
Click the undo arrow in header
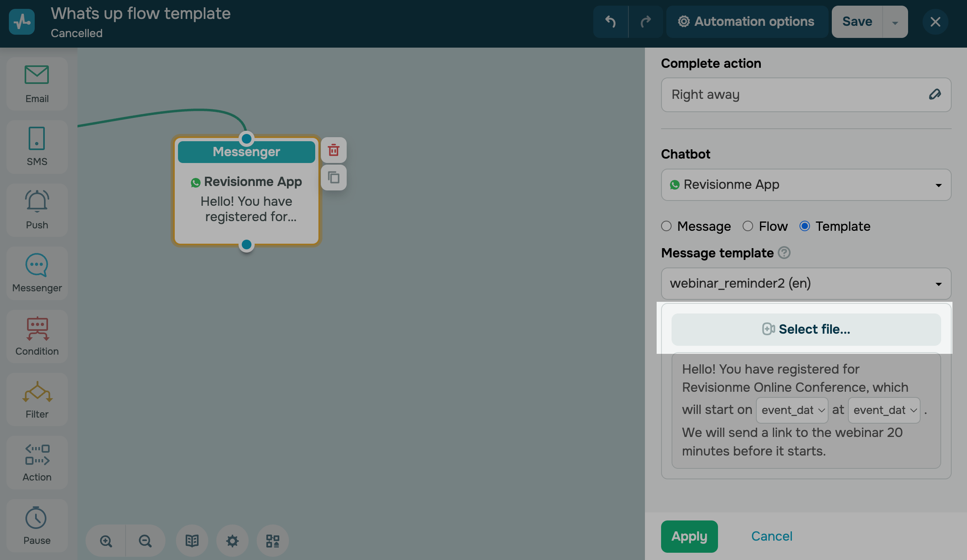coord(611,22)
